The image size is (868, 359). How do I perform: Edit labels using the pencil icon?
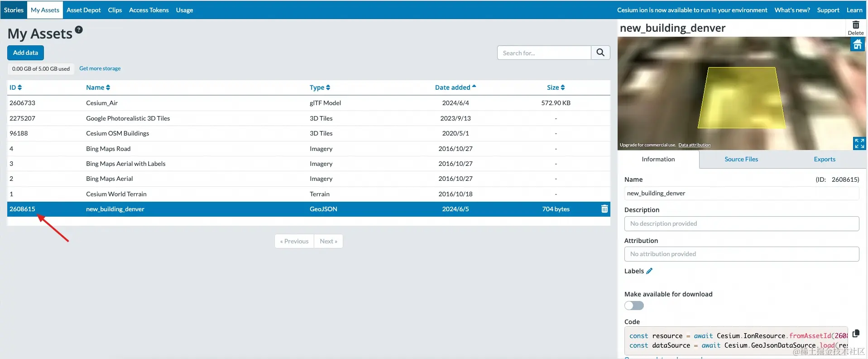click(649, 271)
